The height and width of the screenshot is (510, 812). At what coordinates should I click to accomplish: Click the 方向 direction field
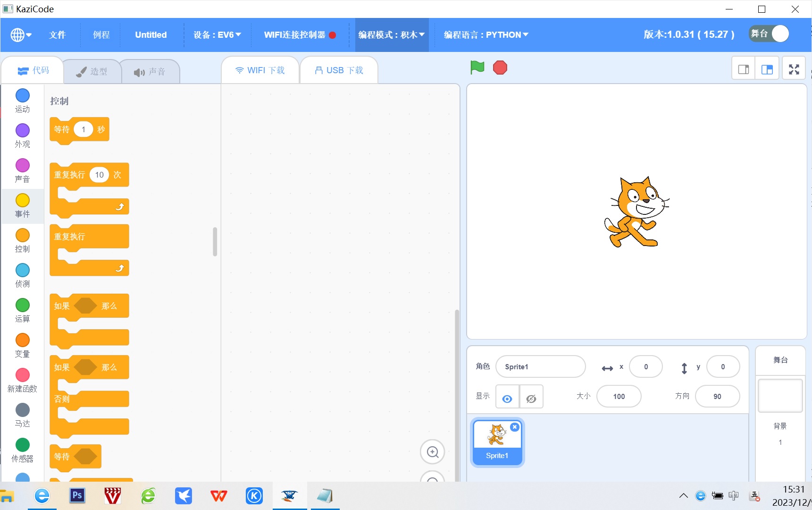click(717, 396)
